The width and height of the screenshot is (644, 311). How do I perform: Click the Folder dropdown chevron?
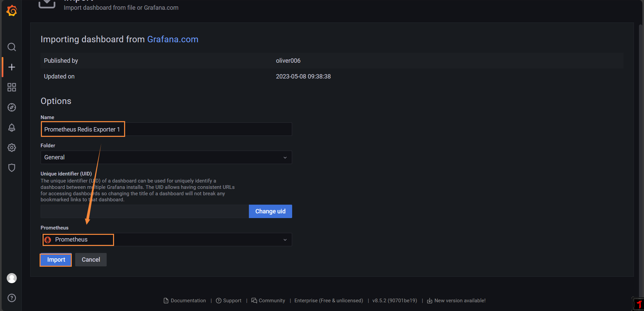coord(285,157)
